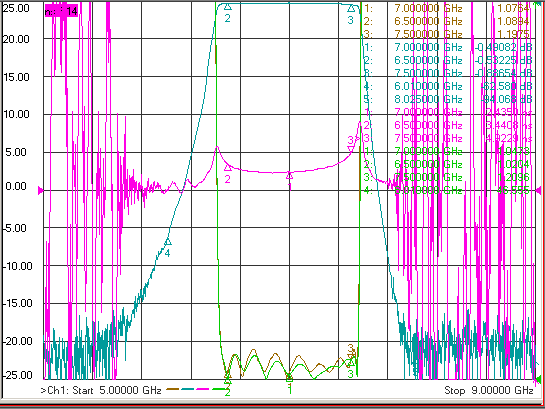
Task: Click the brown trace legend line
Action: point(172,390)
